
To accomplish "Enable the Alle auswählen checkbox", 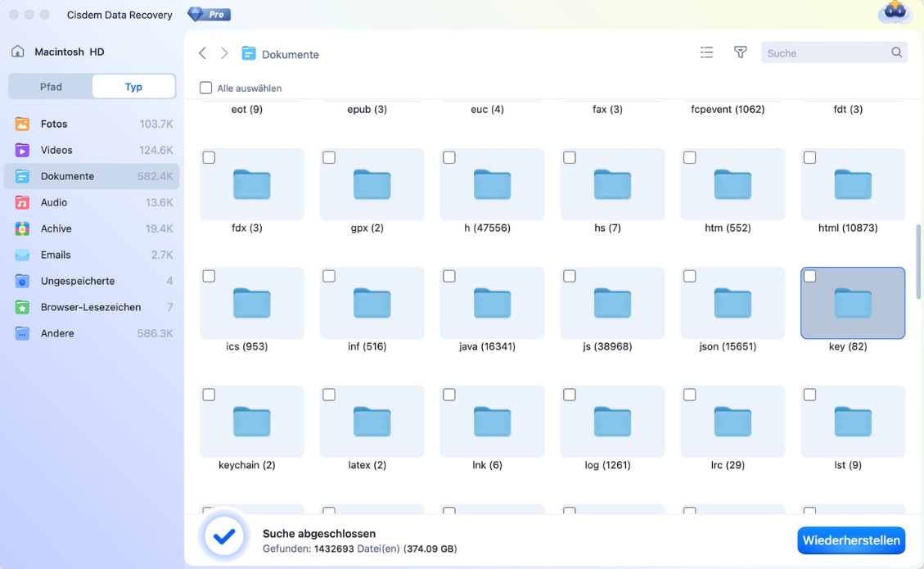I will 205,88.
